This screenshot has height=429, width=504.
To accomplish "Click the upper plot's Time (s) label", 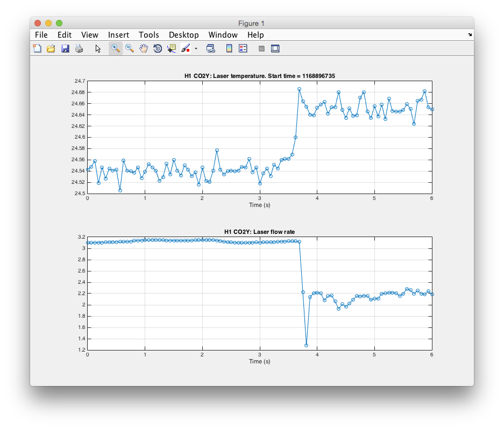I will [259, 205].
